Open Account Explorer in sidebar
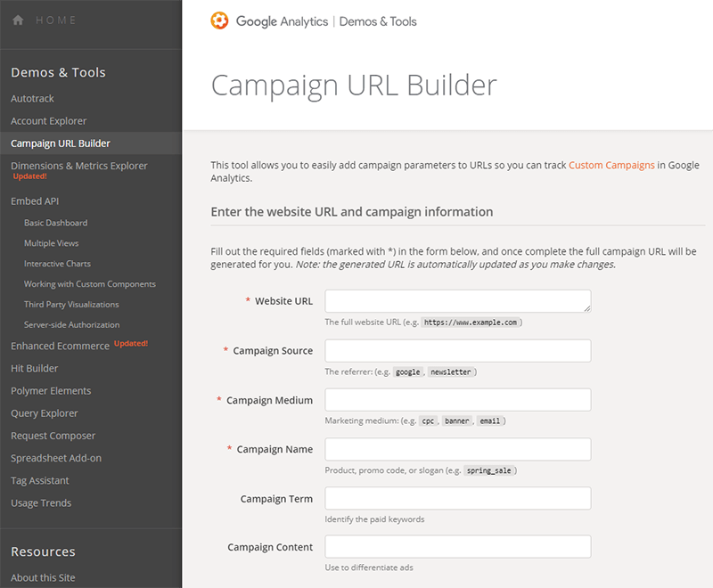 48,121
